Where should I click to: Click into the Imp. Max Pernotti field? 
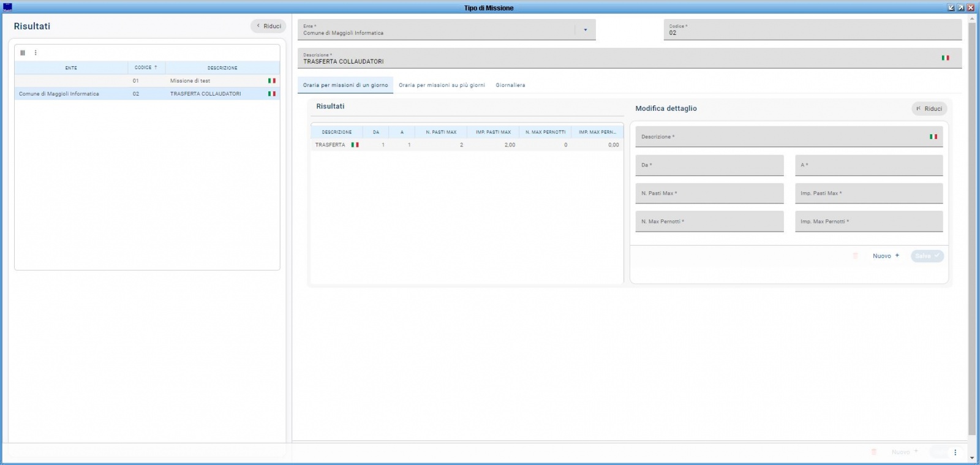coord(869,222)
